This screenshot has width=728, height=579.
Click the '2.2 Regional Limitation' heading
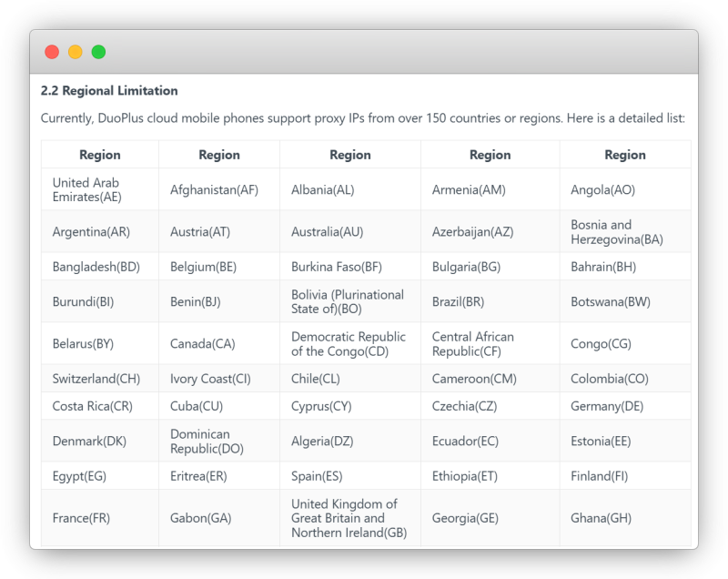click(109, 91)
